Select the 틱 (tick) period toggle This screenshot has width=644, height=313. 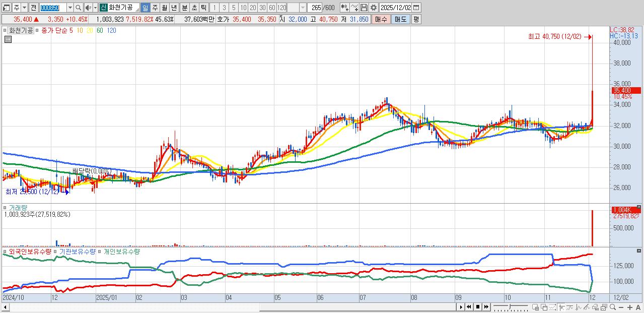coord(203,8)
